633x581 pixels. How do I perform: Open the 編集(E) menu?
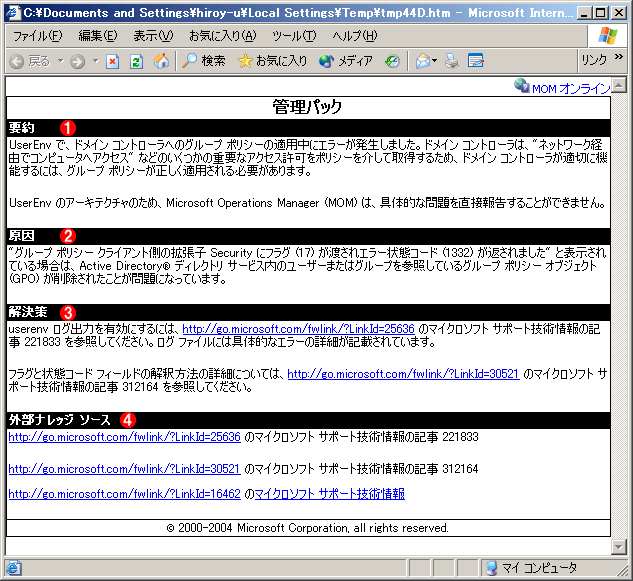click(98, 36)
